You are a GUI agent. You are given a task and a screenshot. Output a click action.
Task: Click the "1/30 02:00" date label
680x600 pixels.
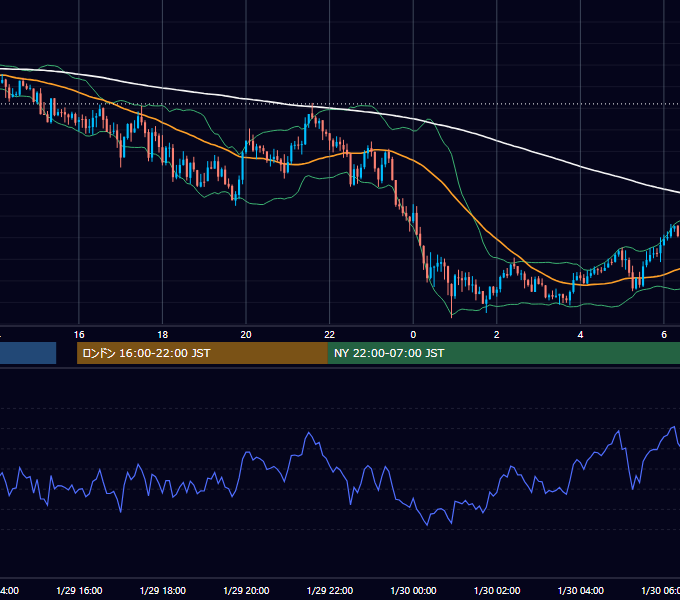pos(497,590)
